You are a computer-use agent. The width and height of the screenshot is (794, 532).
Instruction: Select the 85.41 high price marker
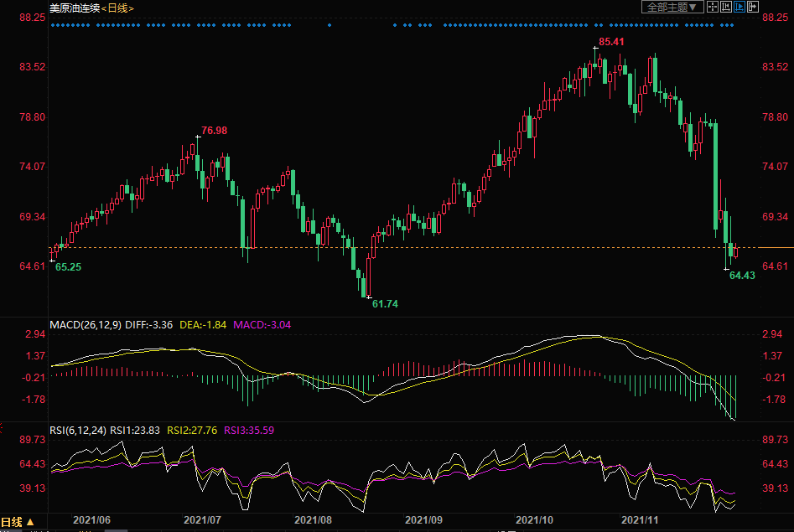tap(611, 41)
